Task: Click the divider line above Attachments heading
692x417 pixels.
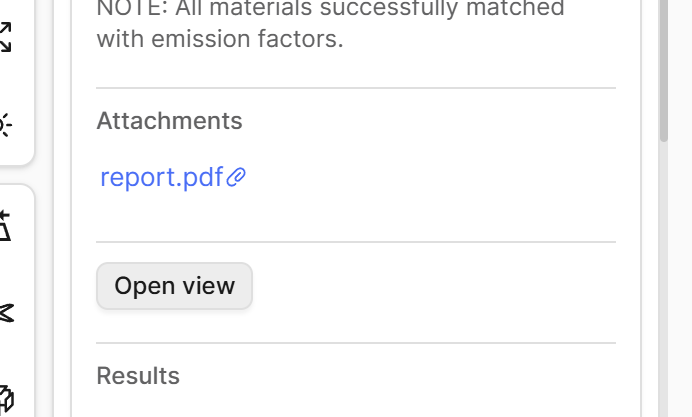Action: pyautogui.click(x=356, y=88)
